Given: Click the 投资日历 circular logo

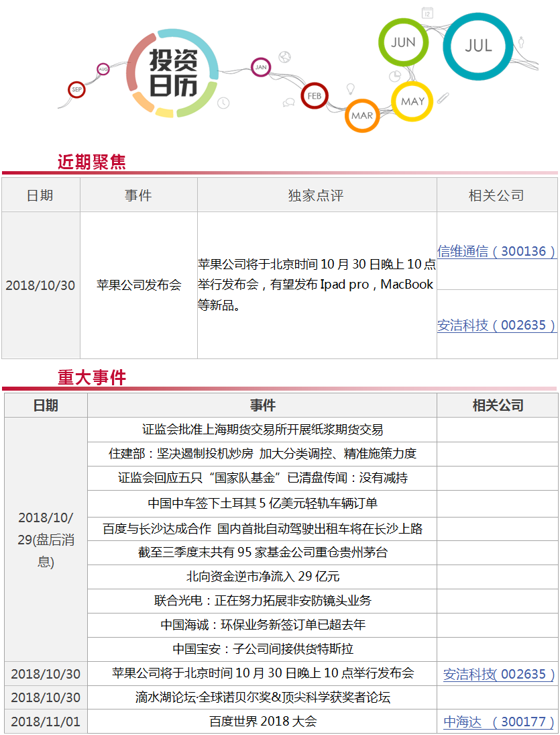Looking at the screenshot, I should click(x=172, y=73).
